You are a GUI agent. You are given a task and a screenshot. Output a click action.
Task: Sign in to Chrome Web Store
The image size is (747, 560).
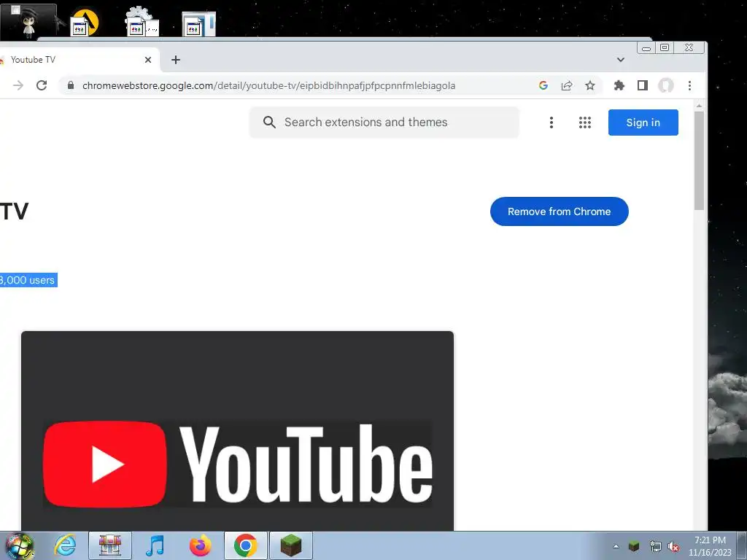[x=643, y=122]
